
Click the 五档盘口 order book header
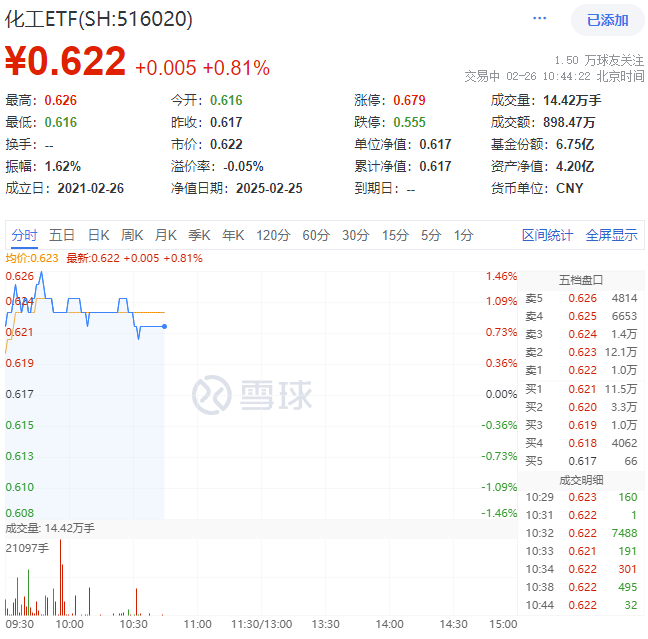tap(584, 280)
